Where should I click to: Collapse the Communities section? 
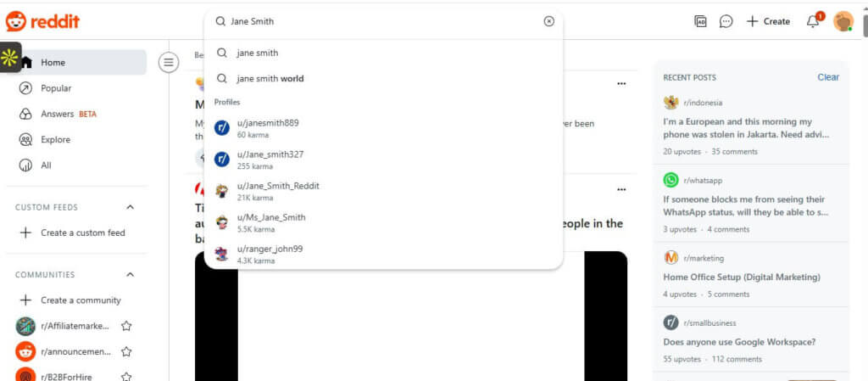coord(130,275)
